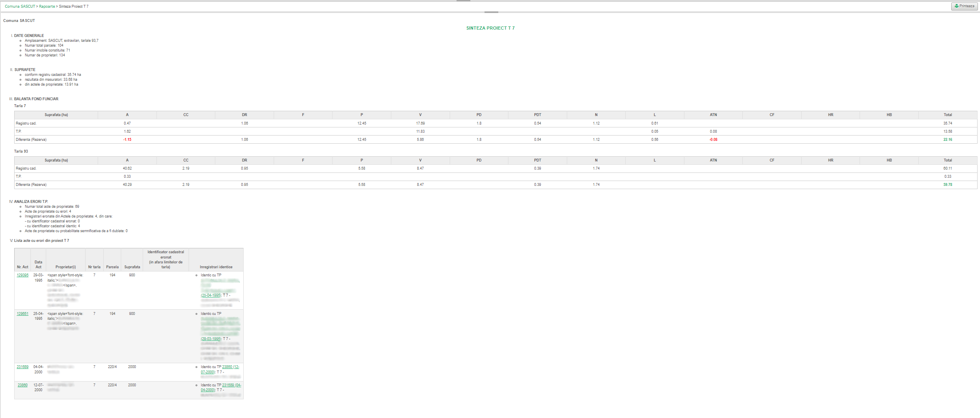Follow the identical TP link dated (25-04-1995)
This screenshot has height=418, width=980.
tap(211, 295)
